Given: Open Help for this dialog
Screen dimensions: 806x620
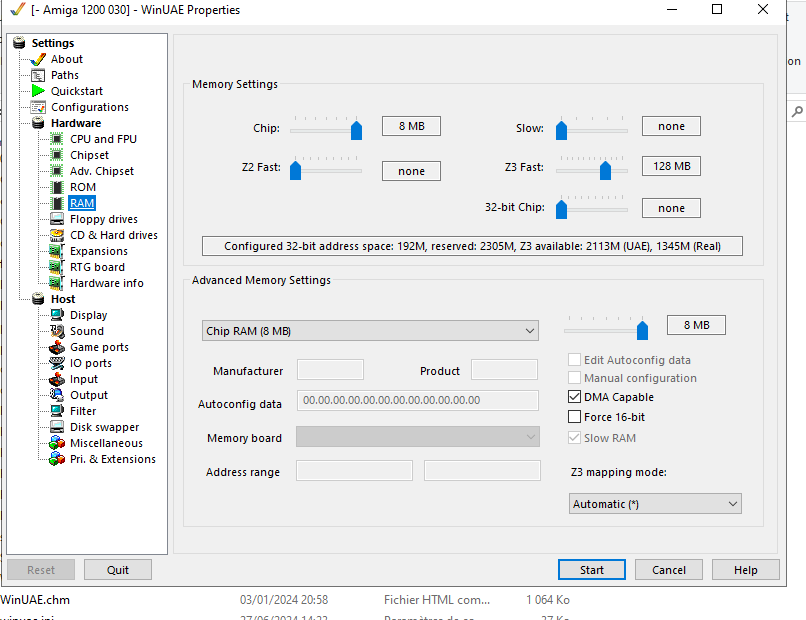Looking at the screenshot, I should click(x=745, y=570).
